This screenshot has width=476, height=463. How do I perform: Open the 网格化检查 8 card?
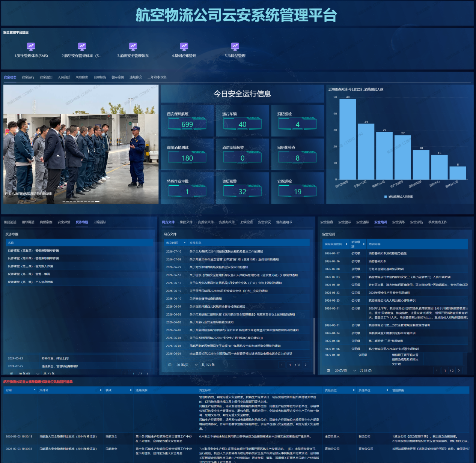coord(298,154)
